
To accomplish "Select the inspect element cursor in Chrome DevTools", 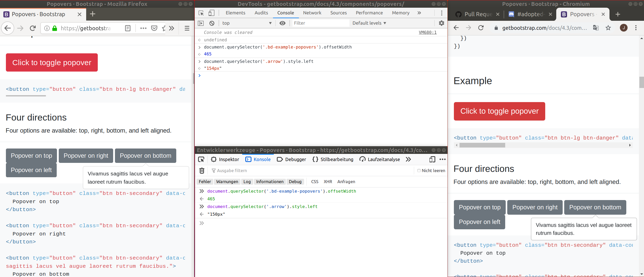I will (201, 13).
